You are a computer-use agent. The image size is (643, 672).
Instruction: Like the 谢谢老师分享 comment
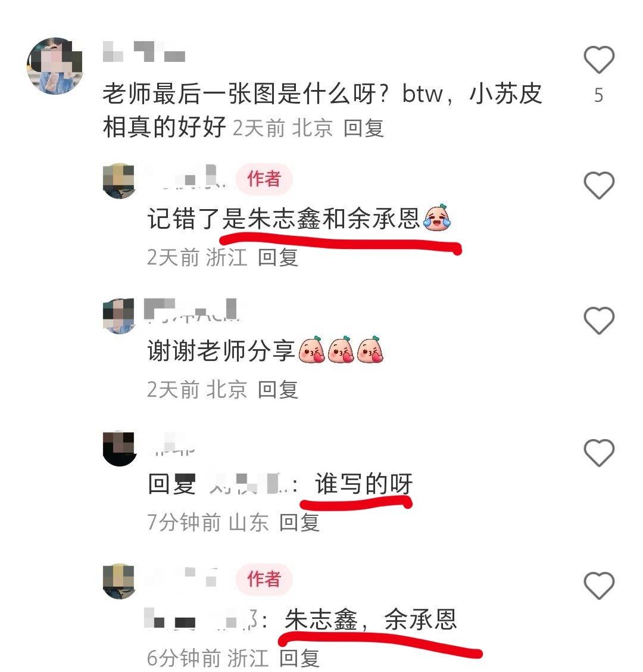point(599,320)
